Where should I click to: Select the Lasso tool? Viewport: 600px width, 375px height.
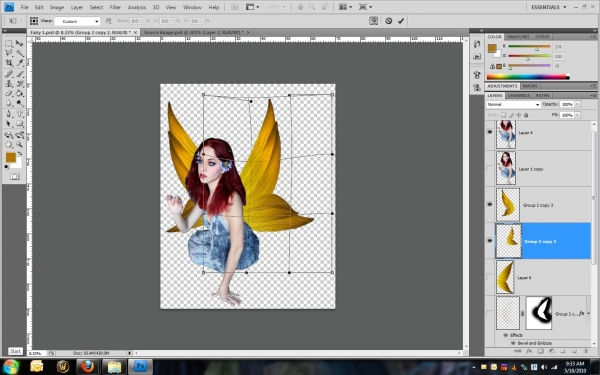pos(9,53)
